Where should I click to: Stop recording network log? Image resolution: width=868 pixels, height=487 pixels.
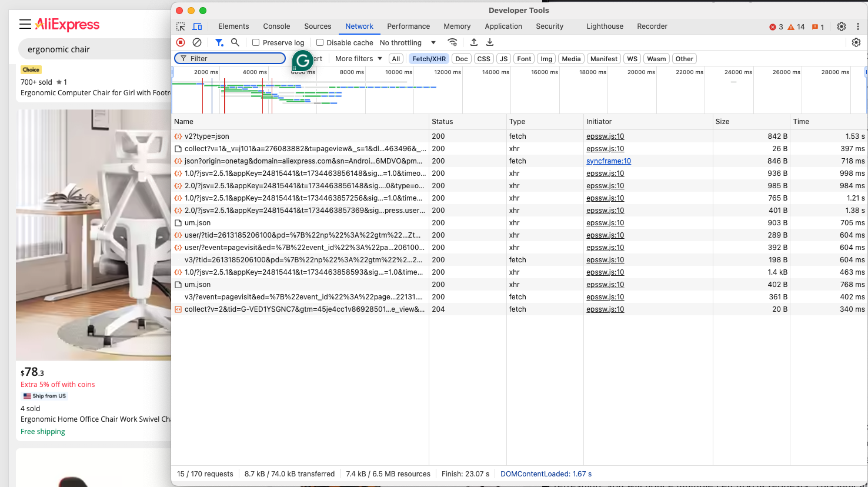[181, 42]
